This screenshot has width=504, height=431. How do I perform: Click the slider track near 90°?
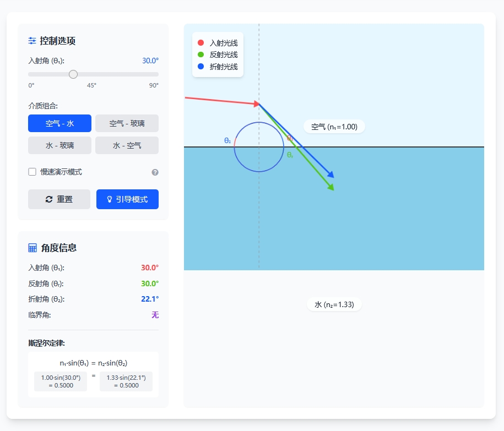[156, 74]
